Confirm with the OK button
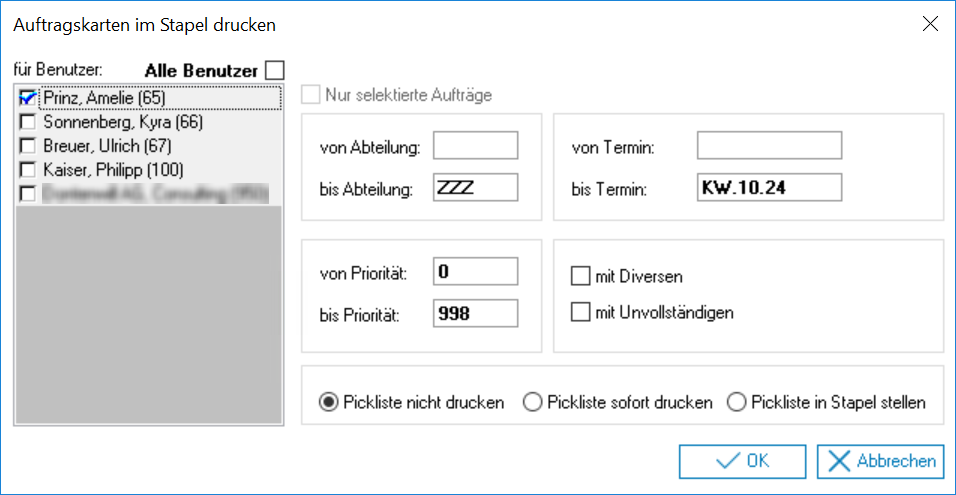Viewport: 956px width, 495px height. 742,461
